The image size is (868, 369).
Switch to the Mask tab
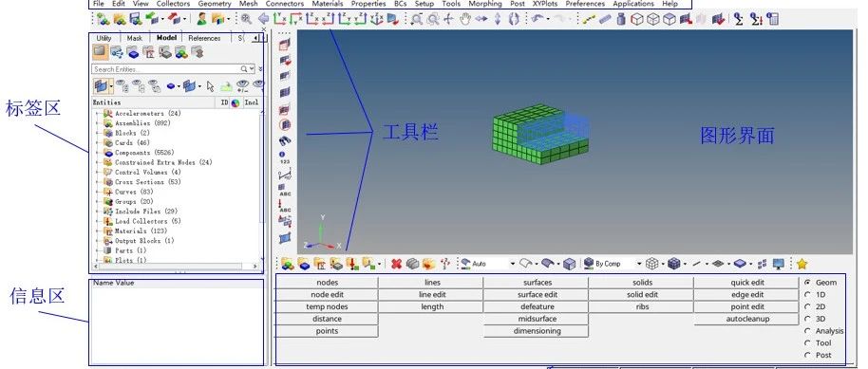tap(135, 38)
